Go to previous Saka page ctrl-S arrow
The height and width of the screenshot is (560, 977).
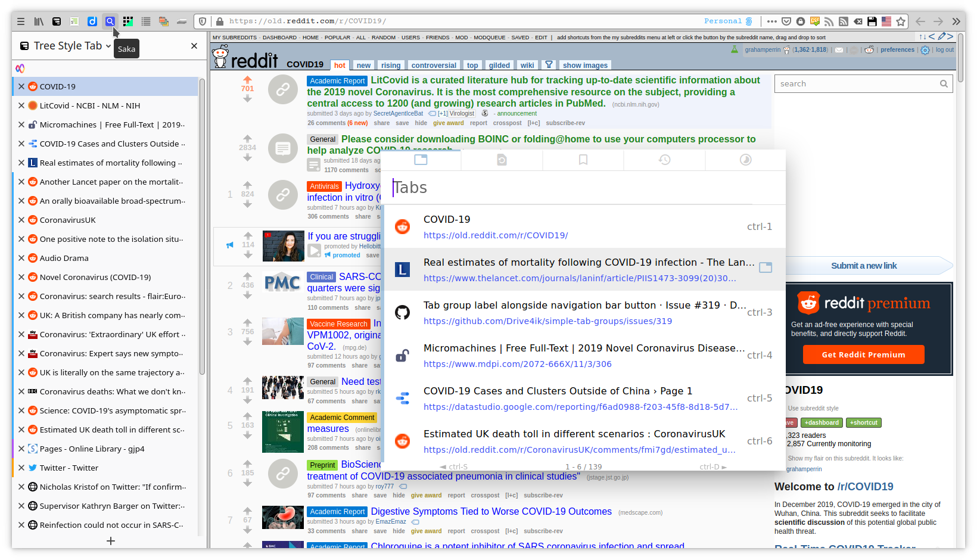pyautogui.click(x=453, y=467)
